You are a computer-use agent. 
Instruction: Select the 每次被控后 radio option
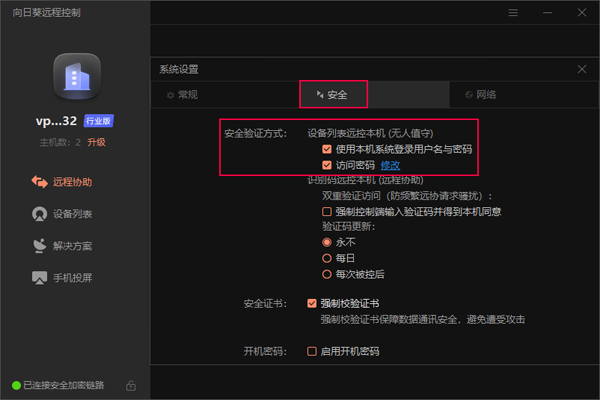[326, 274]
